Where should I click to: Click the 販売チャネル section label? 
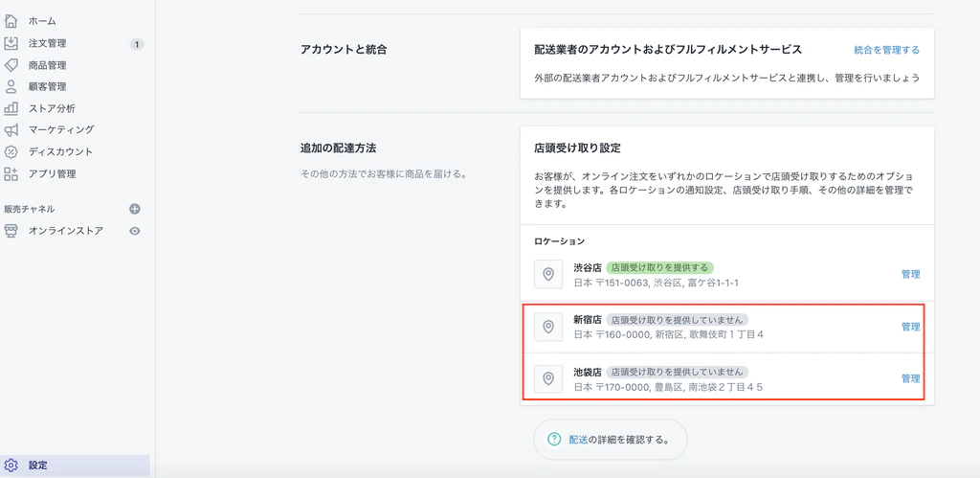pos(29,209)
